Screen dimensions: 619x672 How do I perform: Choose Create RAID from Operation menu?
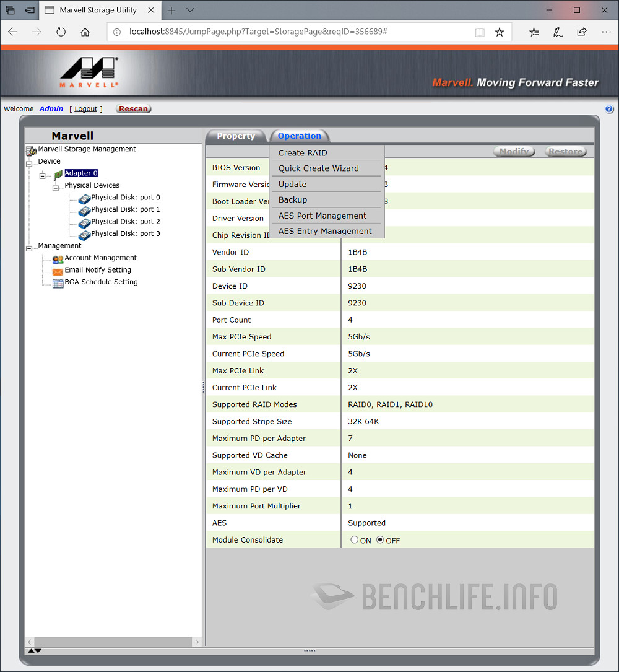(x=303, y=153)
